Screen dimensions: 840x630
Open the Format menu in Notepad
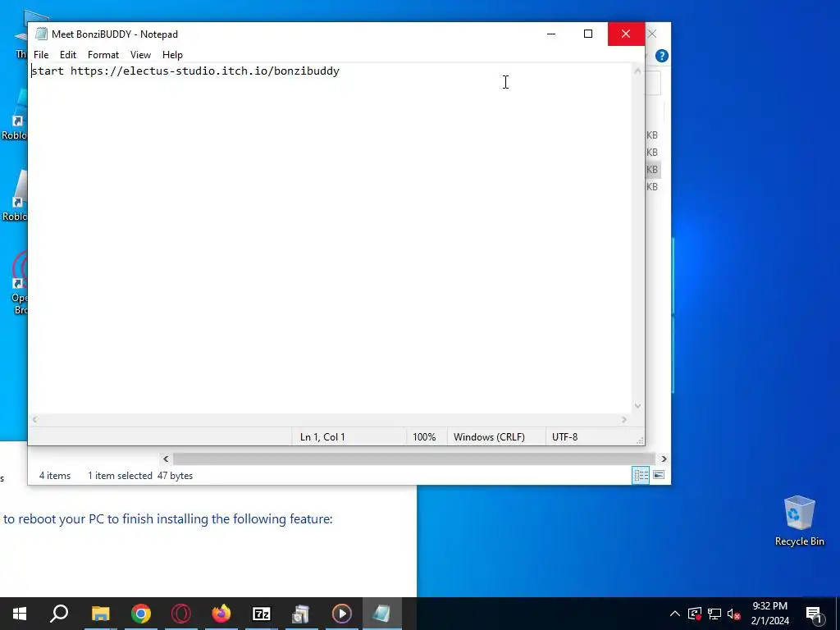click(103, 55)
